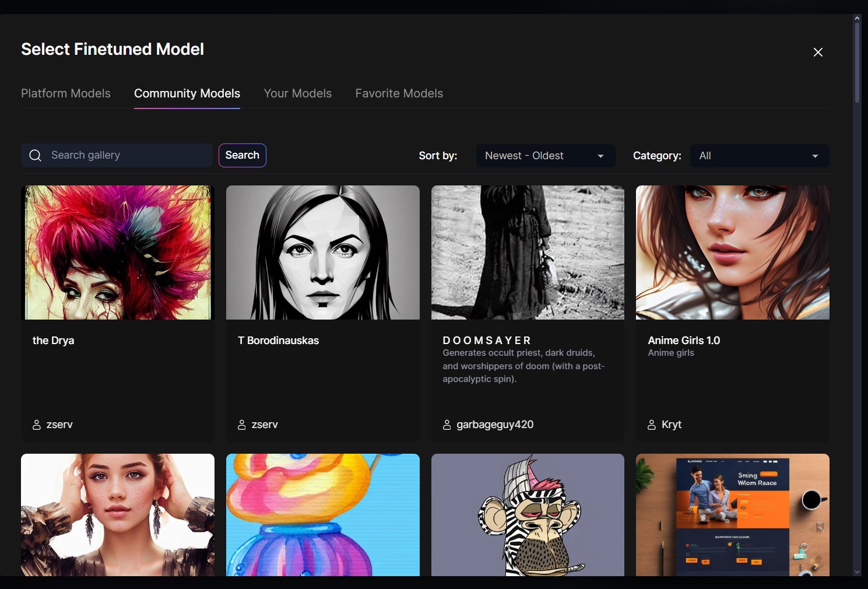Click user icon next to zserv under T Borodinauskas
868x589 pixels.
[242, 425]
